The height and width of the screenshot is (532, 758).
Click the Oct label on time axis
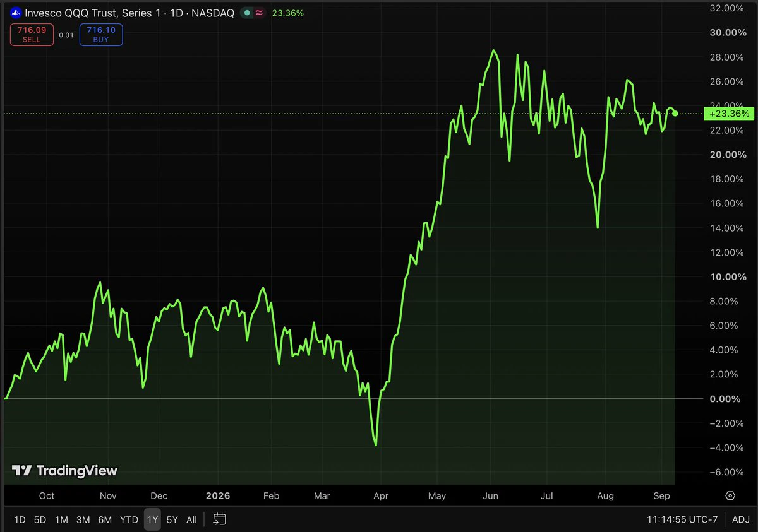pos(47,495)
